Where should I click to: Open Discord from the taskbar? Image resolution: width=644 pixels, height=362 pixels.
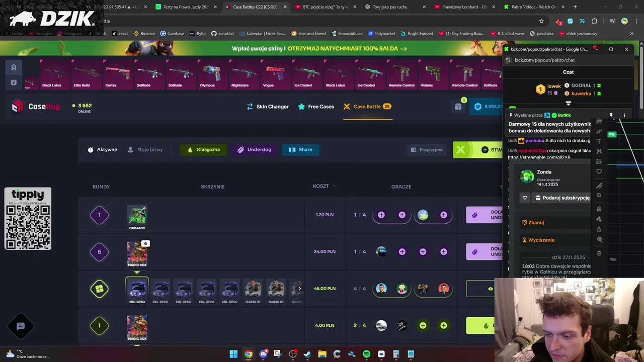(x=263, y=354)
